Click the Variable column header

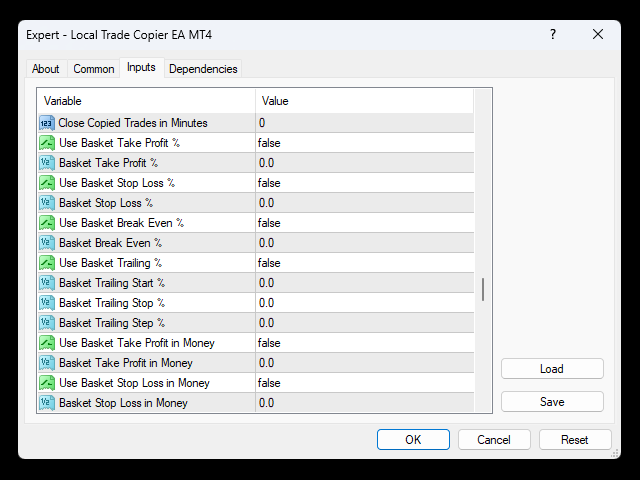click(x=147, y=101)
